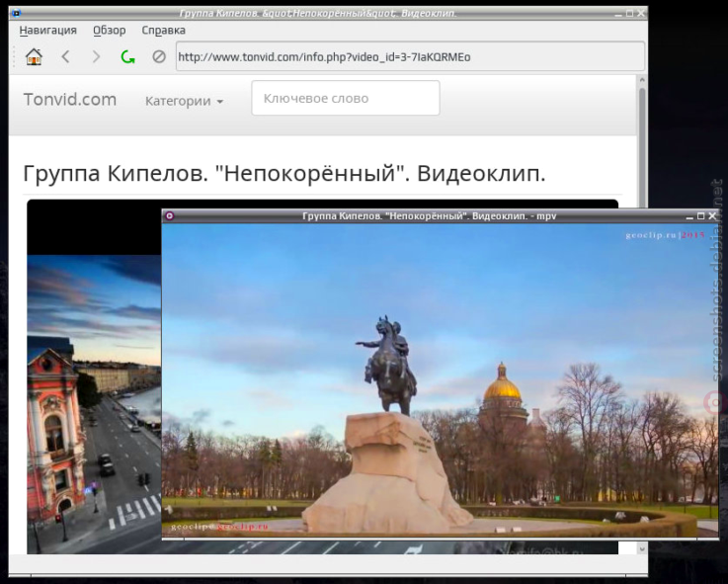Click the mpv window title bar text
This screenshot has height=584, width=728.
(x=429, y=216)
